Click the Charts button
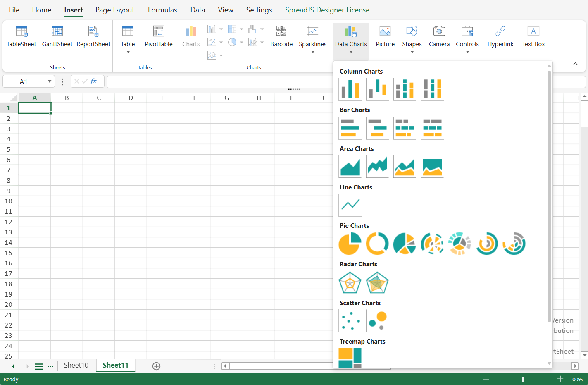The width and height of the screenshot is (588, 385). pyautogui.click(x=191, y=36)
